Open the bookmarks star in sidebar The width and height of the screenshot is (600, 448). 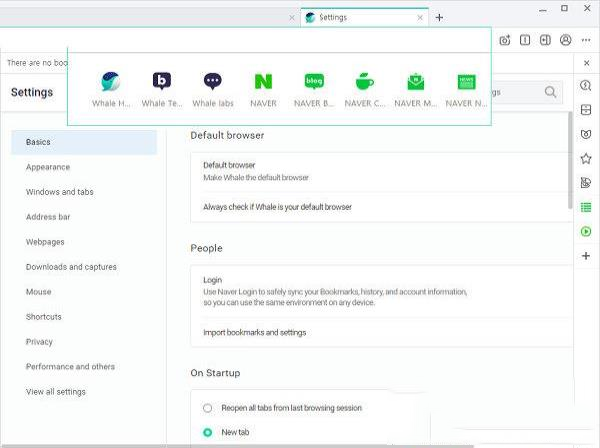(586, 158)
